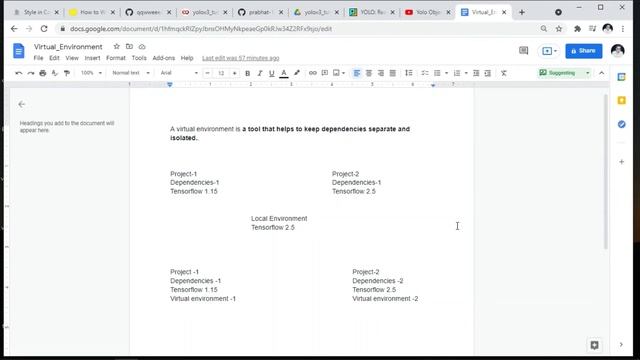Open Arial font dropdown
Image resolution: width=640 pixels, height=360 pixels.
(179, 73)
